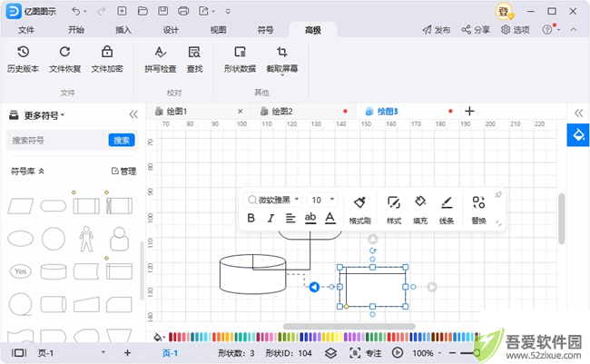This screenshot has height=364, width=590.
Task: Create a new document with plus icon
Action: point(122,11)
